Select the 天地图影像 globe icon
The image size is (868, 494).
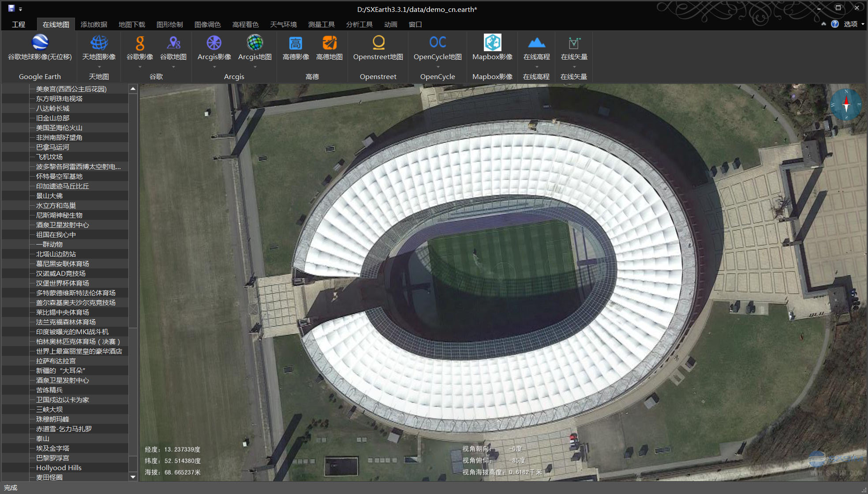point(99,42)
